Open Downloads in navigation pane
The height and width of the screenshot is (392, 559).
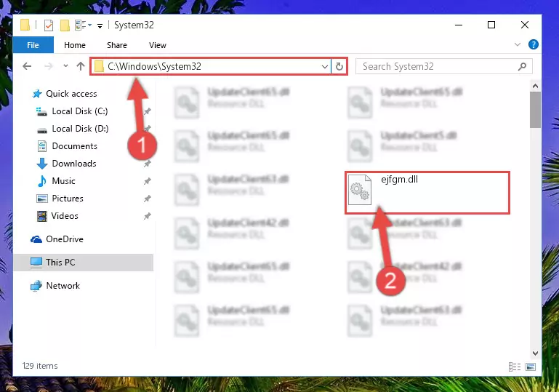74,164
